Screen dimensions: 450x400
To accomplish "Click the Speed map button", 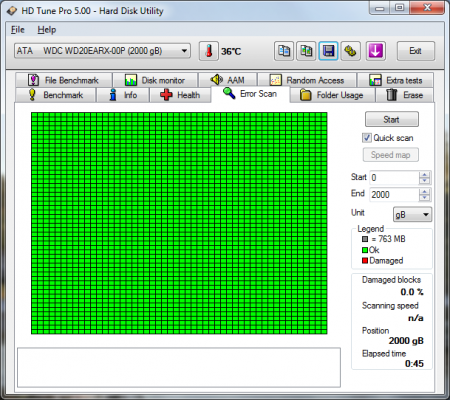I will (x=391, y=155).
